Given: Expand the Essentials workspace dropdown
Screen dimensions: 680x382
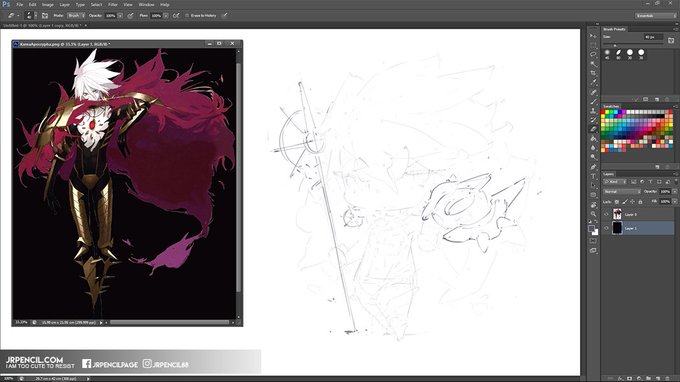Looking at the screenshot, I should coord(655,16).
